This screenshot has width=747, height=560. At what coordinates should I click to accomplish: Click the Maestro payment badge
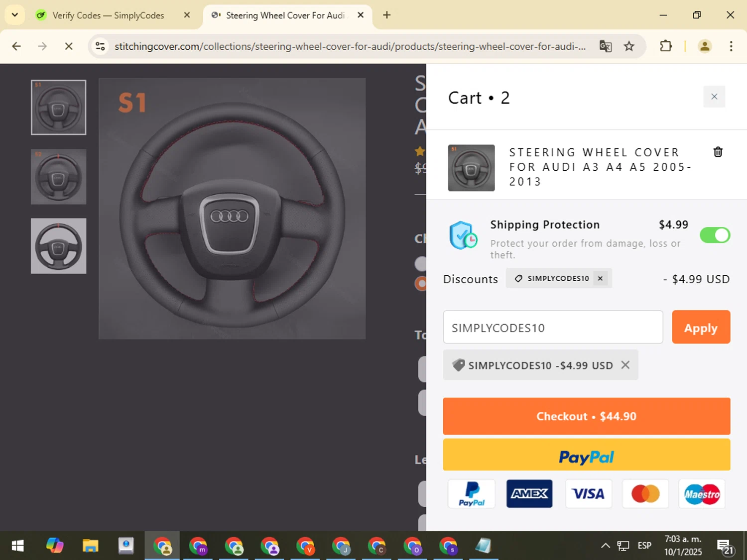pyautogui.click(x=702, y=494)
